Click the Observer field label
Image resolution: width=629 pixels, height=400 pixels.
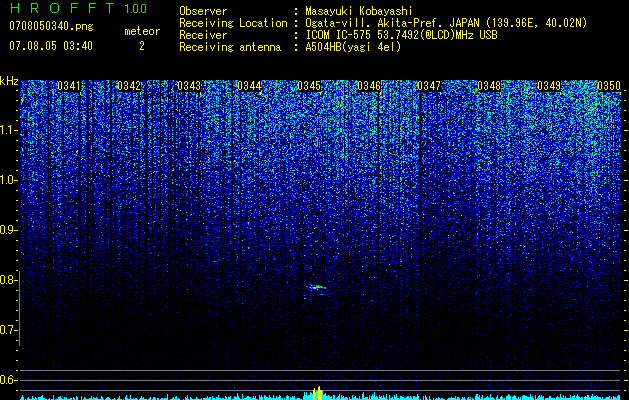[203, 11]
